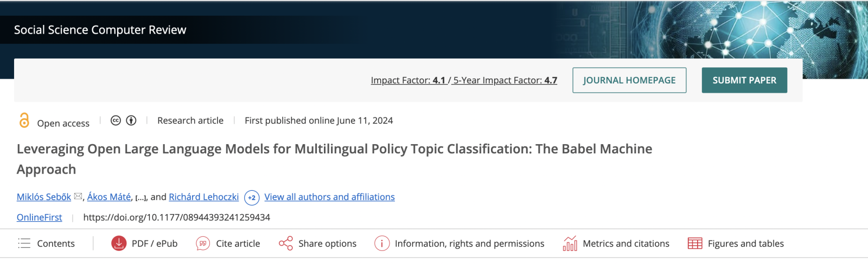This screenshot has height=264, width=868.
Task: Open the Contents list icon
Action: coord(24,243)
